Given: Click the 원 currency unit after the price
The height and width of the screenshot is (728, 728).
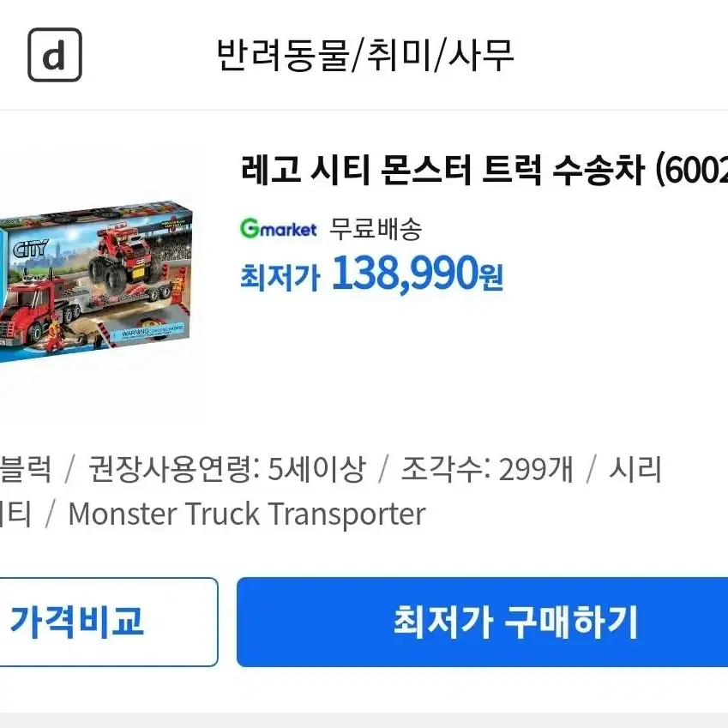Looking at the screenshot, I should tap(492, 279).
